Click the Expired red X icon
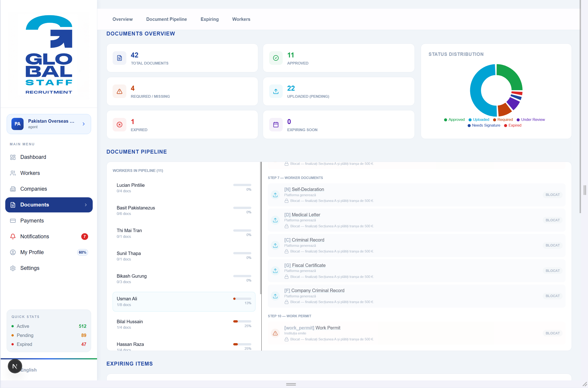The height and width of the screenshot is (388, 588). pos(119,125)
